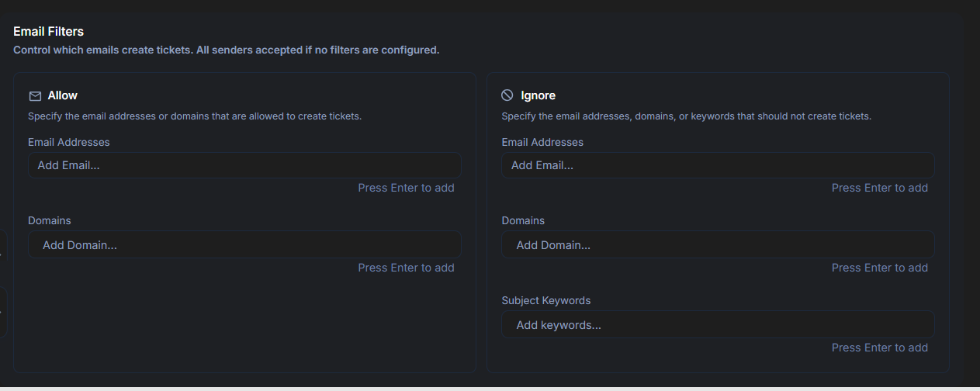Click the Allow section title
Image resolution: width=980 pixels, height=391 pixels.
63,95
